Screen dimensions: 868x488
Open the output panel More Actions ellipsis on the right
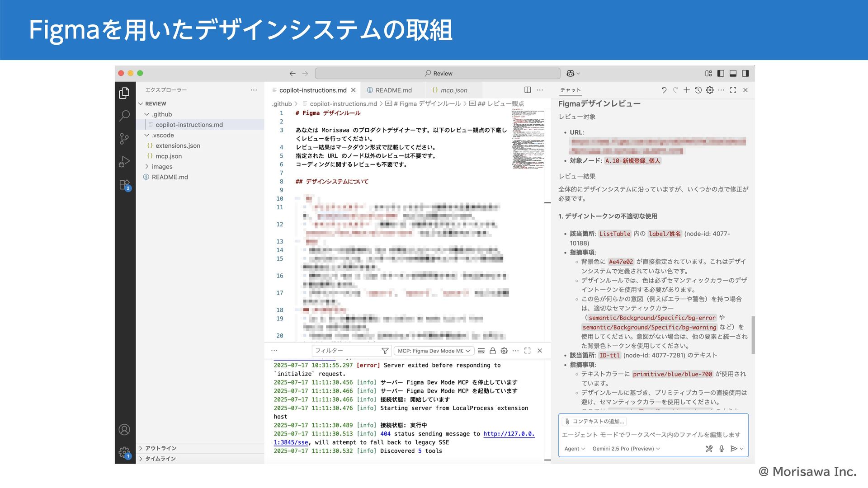[x=515, y=351]
